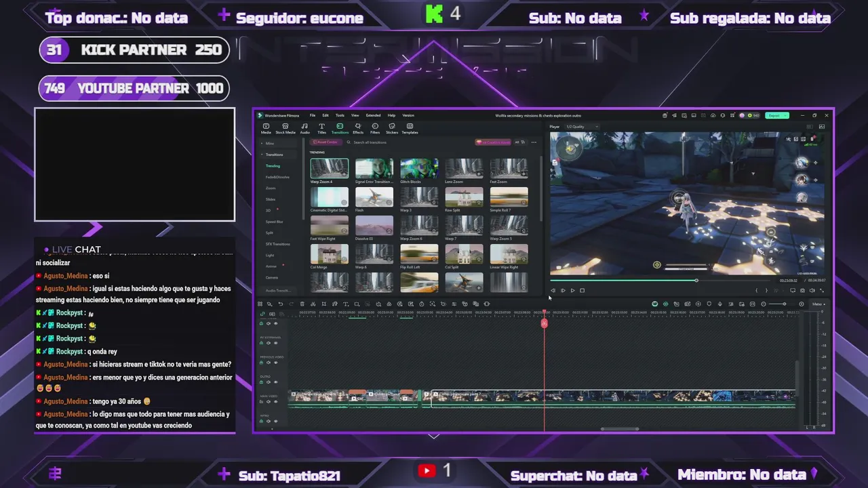Toggle visibility eye of OUTRO track
Image resolution: width=868 pixels, height=488 pixels.
tap(275, 382)
